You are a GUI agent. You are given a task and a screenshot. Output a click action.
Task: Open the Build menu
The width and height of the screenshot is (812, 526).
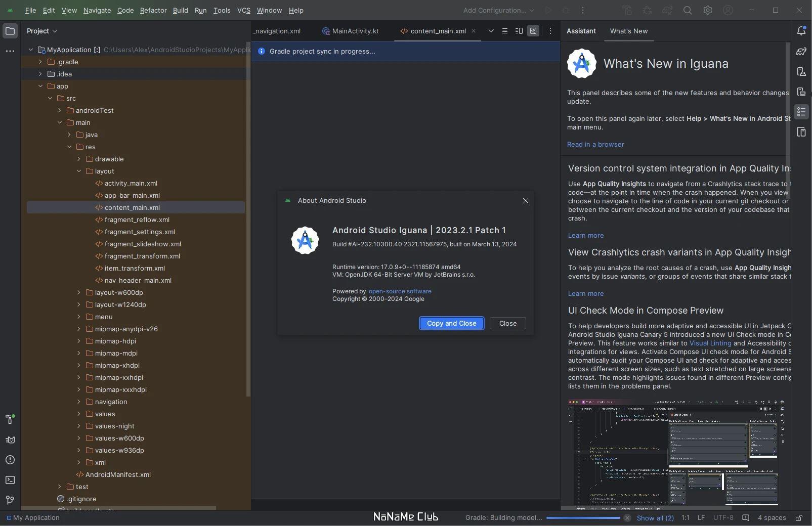[x=180, y=10]
